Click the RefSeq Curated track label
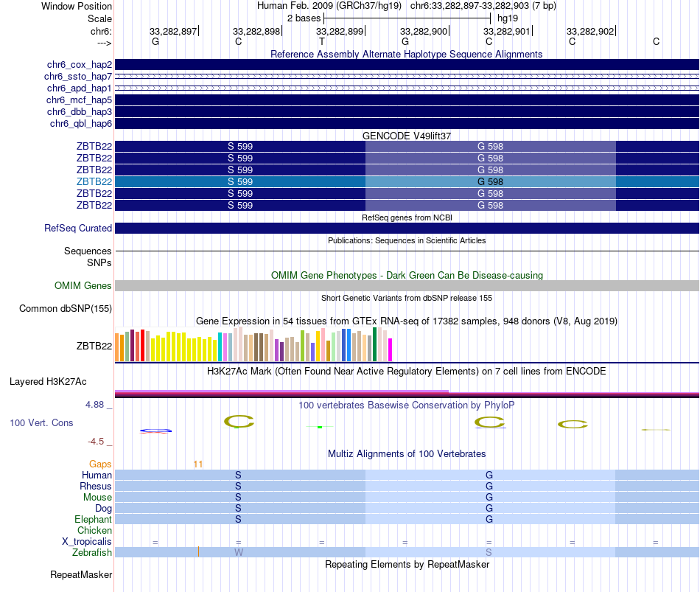The image size is (700, 592). pos(78,228)
